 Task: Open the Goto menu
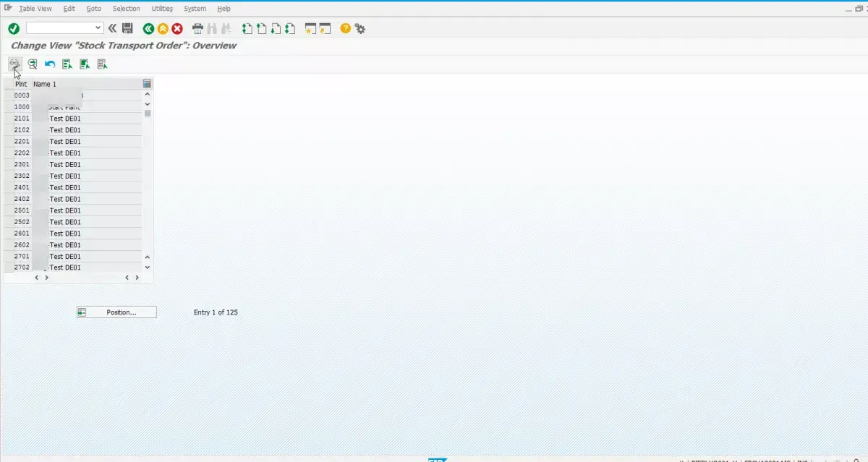coord(94,9)
